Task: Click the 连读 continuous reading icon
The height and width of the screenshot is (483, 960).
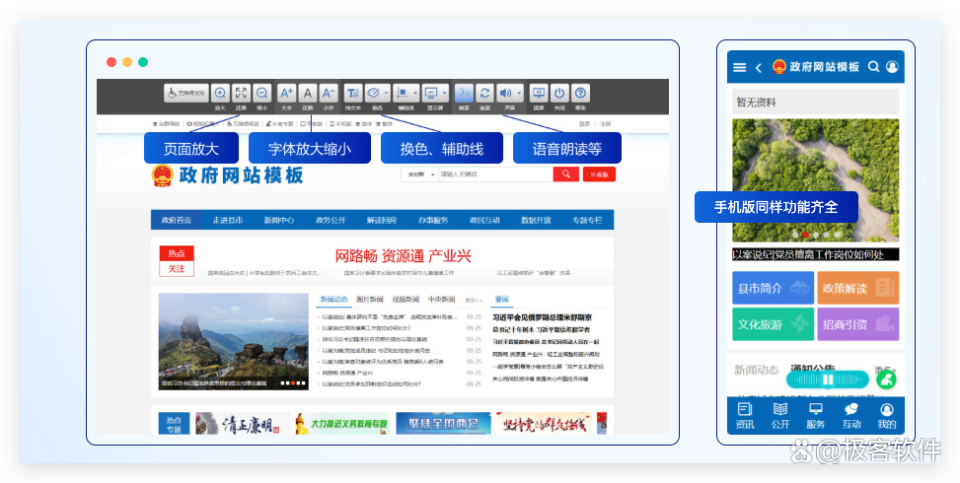Action: (485, 93)
